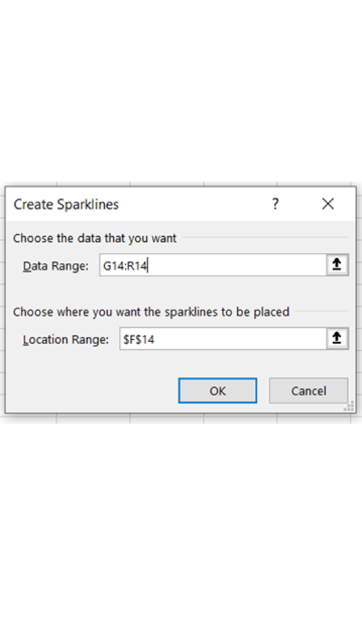Click blank space right of $F$14 text
Screen dimensions: 362x644
[240, 339]
